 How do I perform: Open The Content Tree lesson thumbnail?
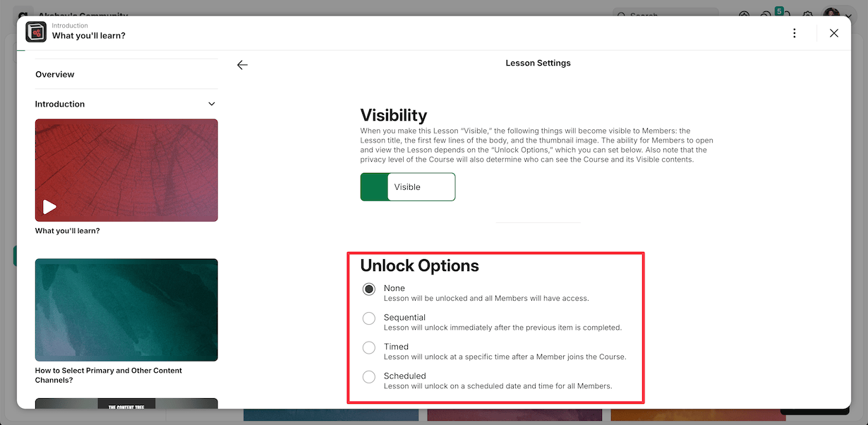tap(126, 404)
